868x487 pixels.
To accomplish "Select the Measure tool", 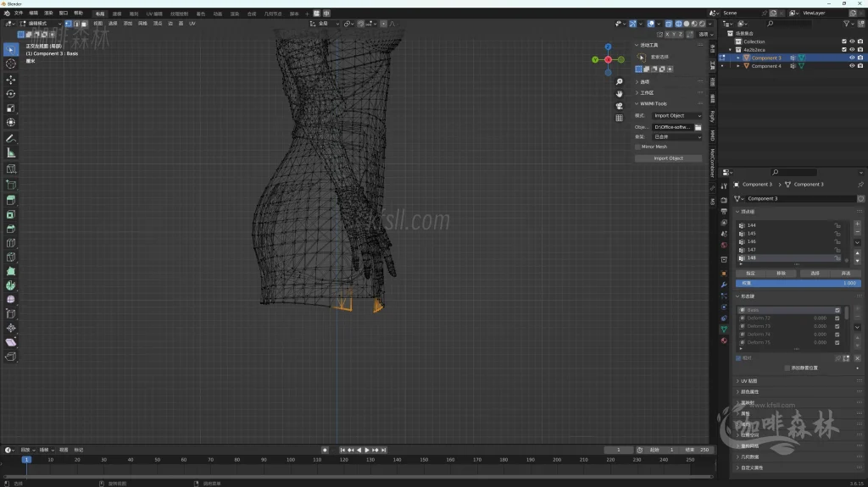I will [10, 152].
